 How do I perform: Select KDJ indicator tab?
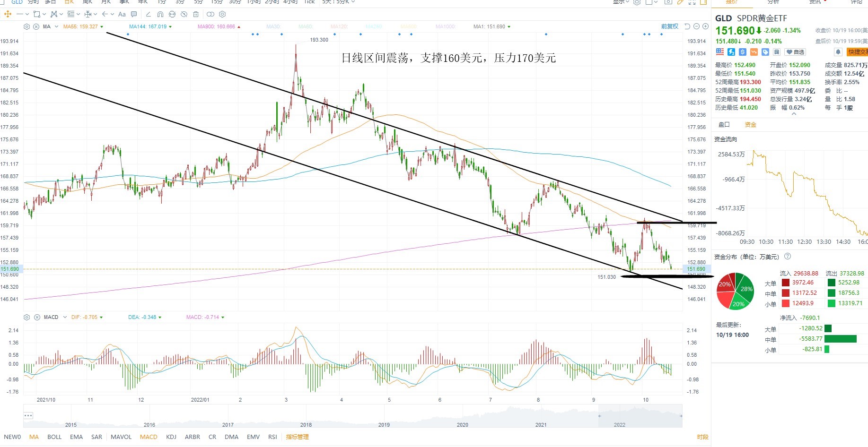coord(171,437)
